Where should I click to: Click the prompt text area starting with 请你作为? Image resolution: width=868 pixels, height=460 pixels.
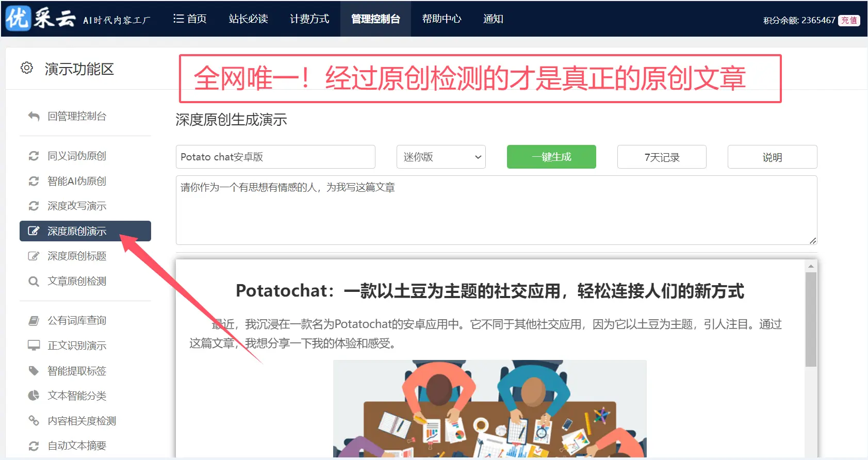(x=496, y=210)
